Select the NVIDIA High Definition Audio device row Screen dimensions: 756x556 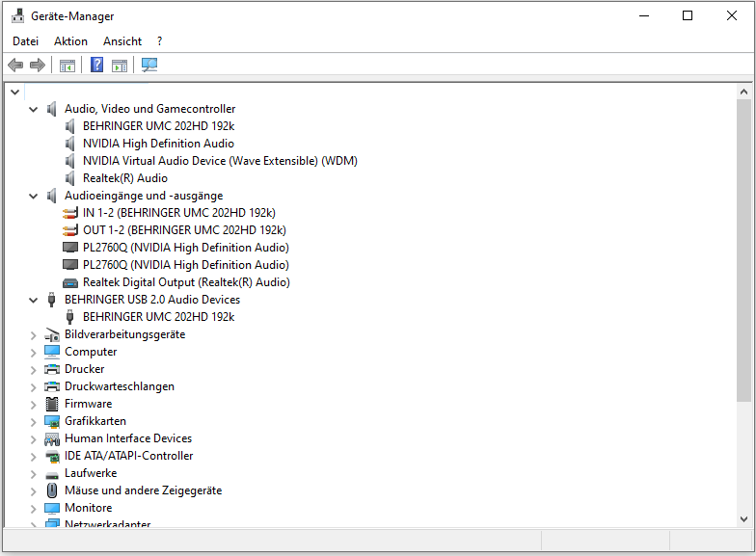[x=158, y=144]
